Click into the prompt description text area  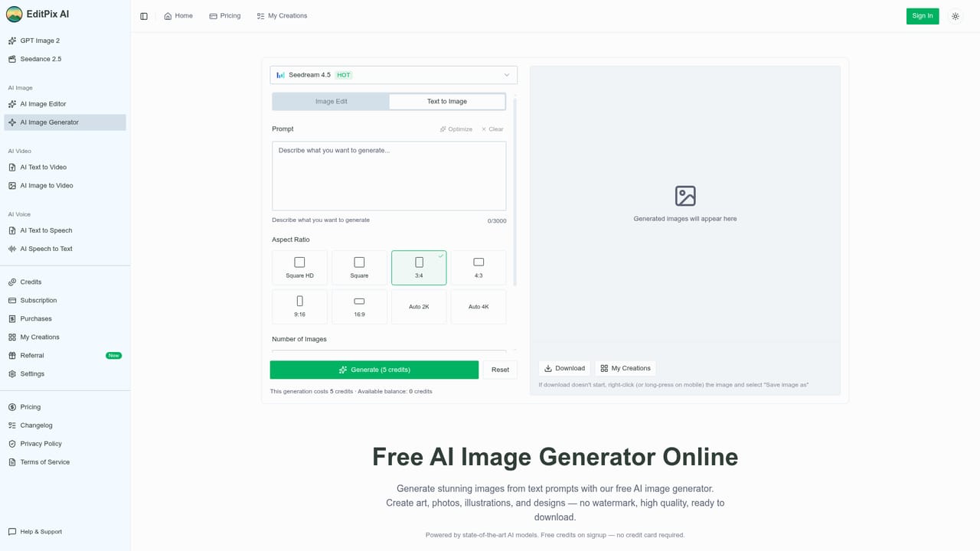pos(389,176)
